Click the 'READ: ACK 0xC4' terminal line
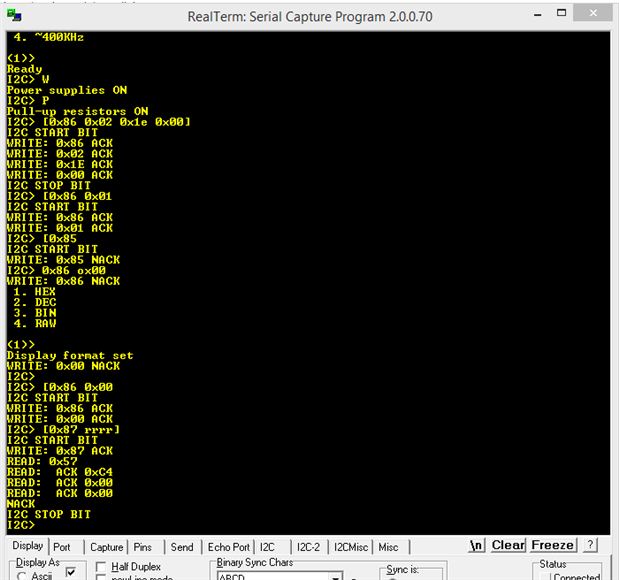The image size is (619, 580). pos(60,472)
